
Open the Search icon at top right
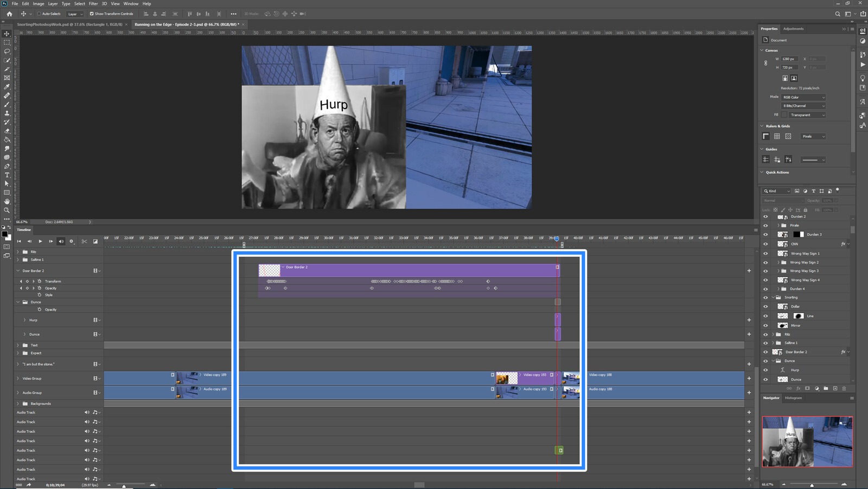(x=838, y=14)
